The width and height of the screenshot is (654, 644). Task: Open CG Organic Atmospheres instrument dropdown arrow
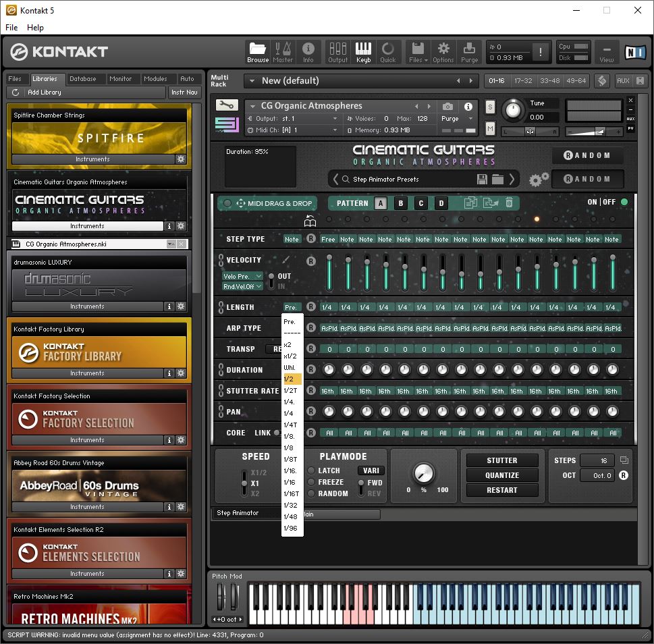point(252,106)
